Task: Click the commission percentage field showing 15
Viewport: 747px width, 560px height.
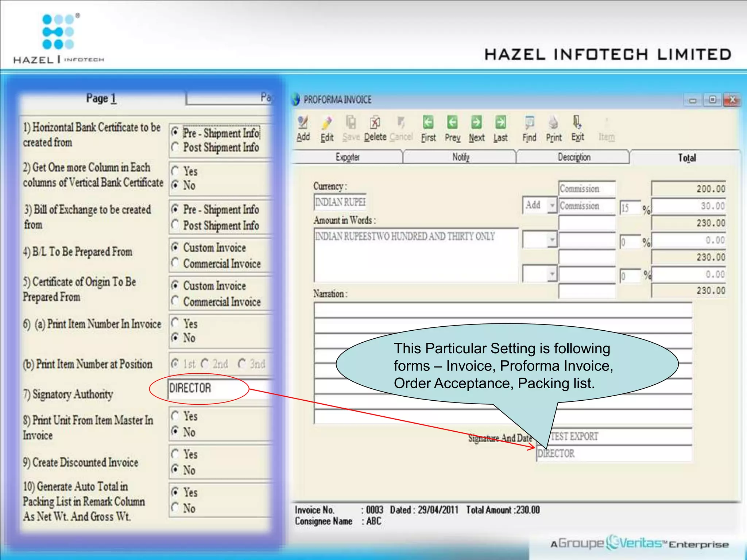Action: point(630,208)
